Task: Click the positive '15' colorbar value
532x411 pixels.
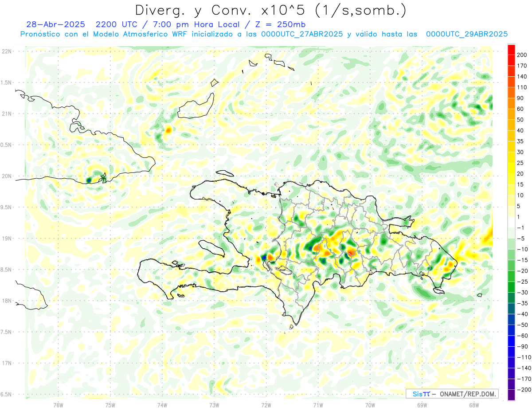Action: 520,184
